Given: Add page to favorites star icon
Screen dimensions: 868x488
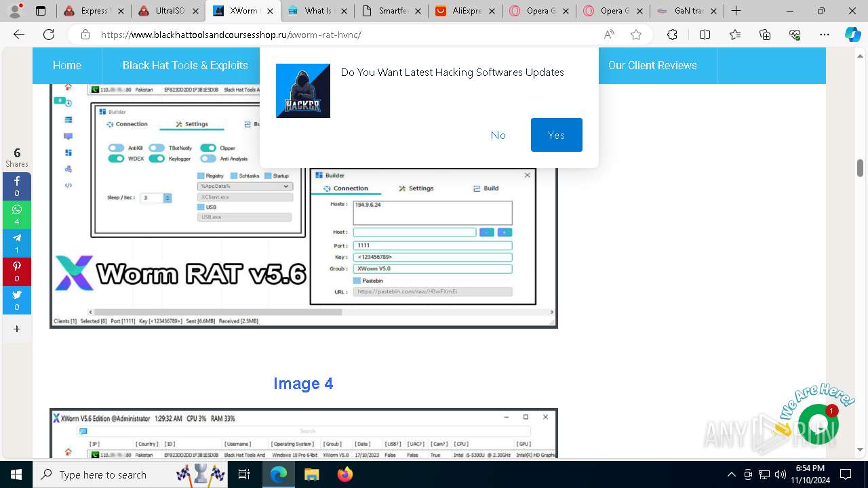Looking at the screenshot, I should coord(636,35).
